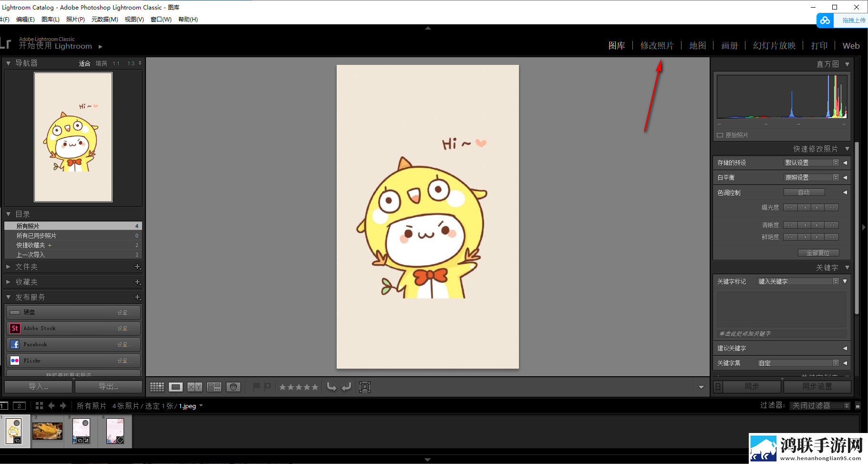Collapse the 目录 panel
This screenshot has width=868, height=464.
8,214
